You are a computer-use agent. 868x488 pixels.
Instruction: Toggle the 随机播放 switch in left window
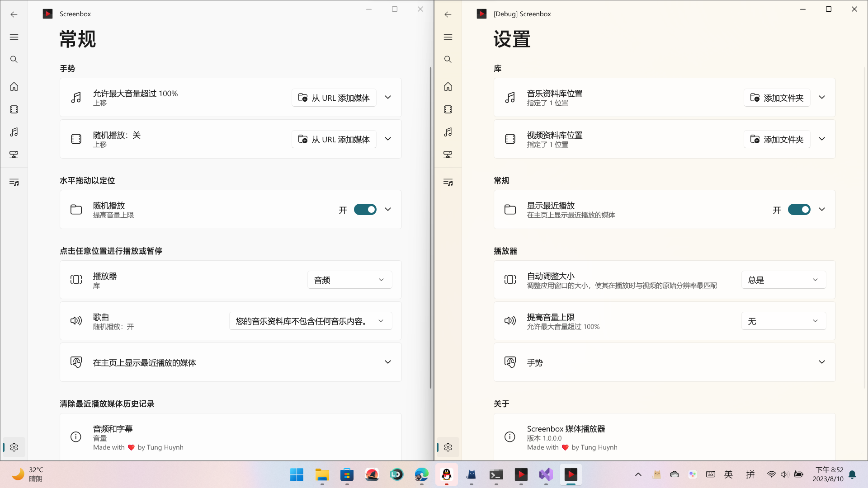[x=365, y=209]
